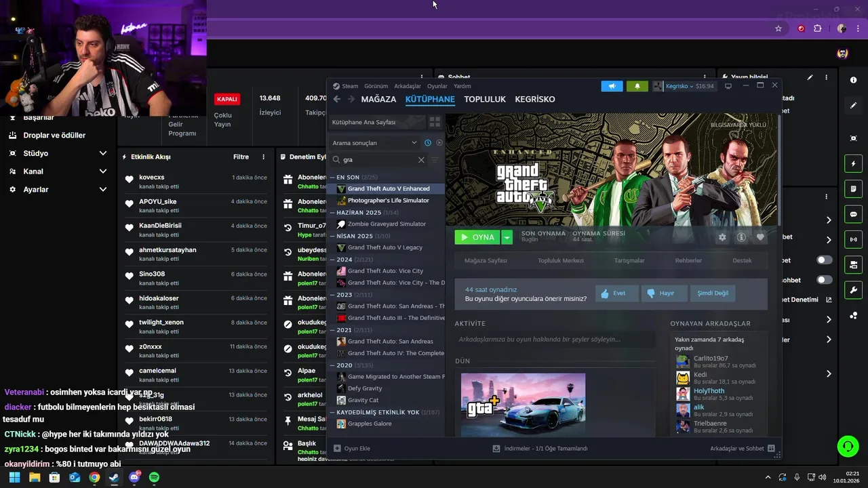
Task: Open Spotify from Windows taskbar
Action: tap(154, 477)
